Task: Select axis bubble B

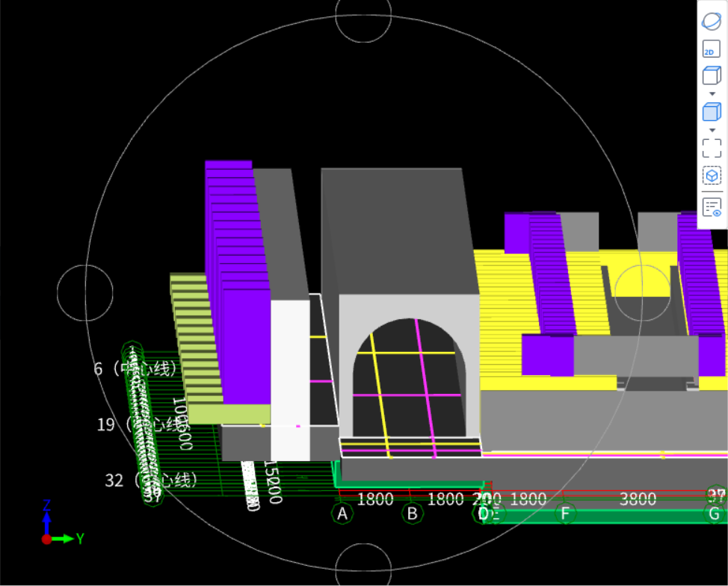Action: pyautogui.click(x=413, y=513)
